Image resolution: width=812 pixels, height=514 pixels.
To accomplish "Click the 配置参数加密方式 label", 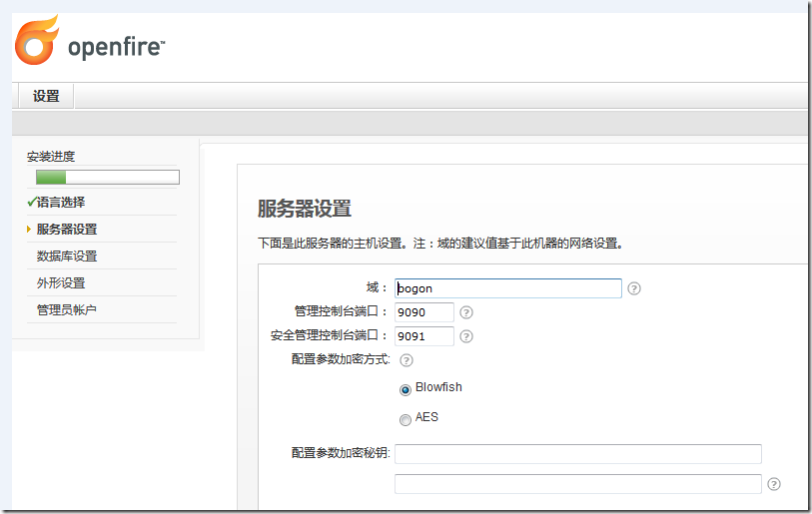I will 341,359.
